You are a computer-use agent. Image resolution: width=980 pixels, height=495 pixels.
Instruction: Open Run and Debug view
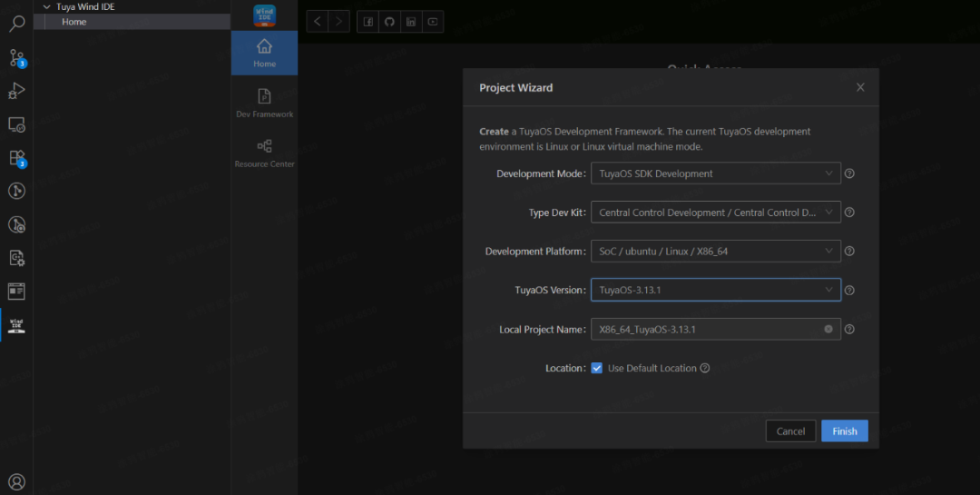(17, 91)
